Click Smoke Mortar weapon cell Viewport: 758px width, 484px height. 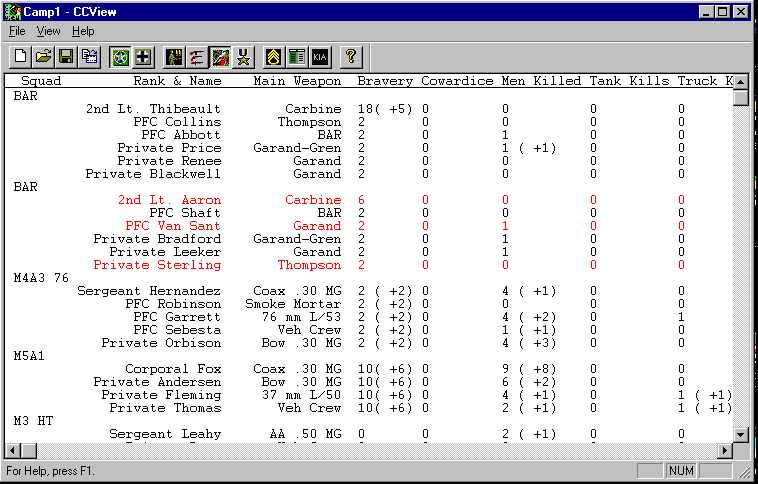pos(293,304)
